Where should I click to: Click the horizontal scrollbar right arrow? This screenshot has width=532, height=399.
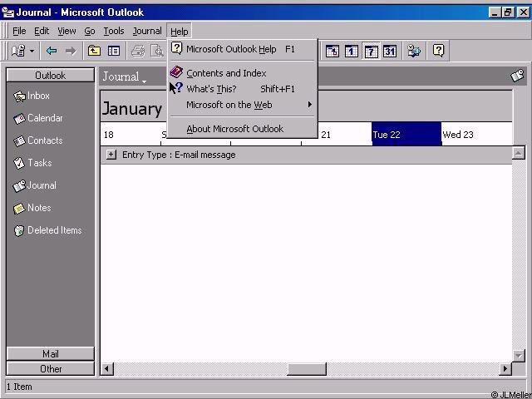[505, 369]
